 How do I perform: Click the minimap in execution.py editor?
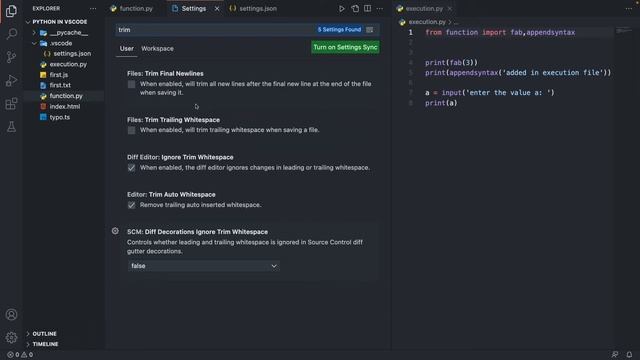(624, 31)
